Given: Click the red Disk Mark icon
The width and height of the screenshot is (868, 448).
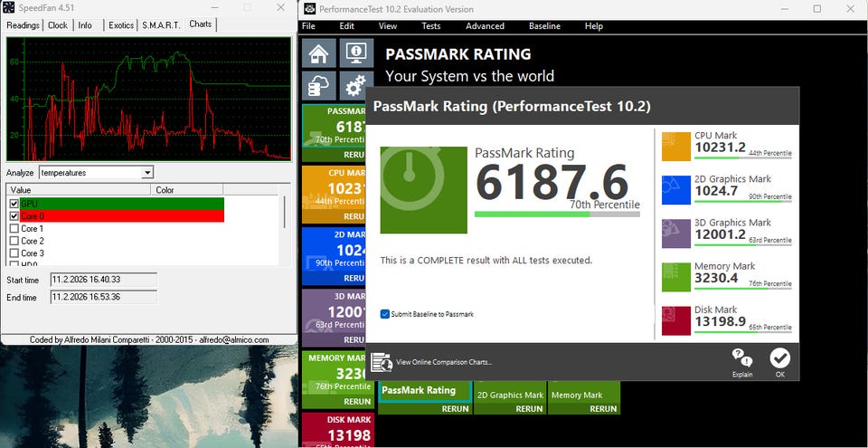Looking at the screenshot, I should [x=676, y=321].
